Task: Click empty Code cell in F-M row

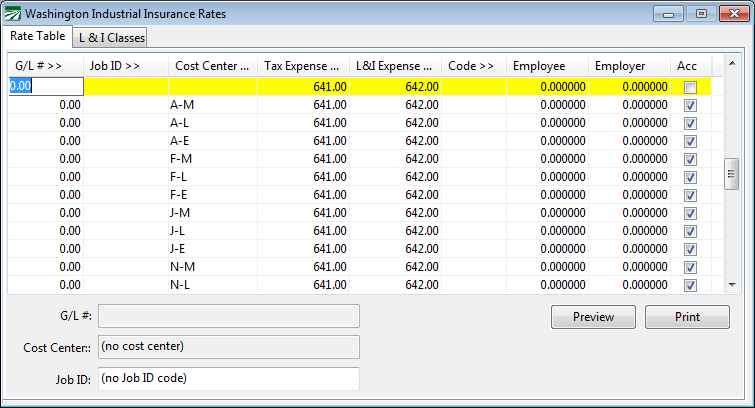Action: click(x=474, y=159)
